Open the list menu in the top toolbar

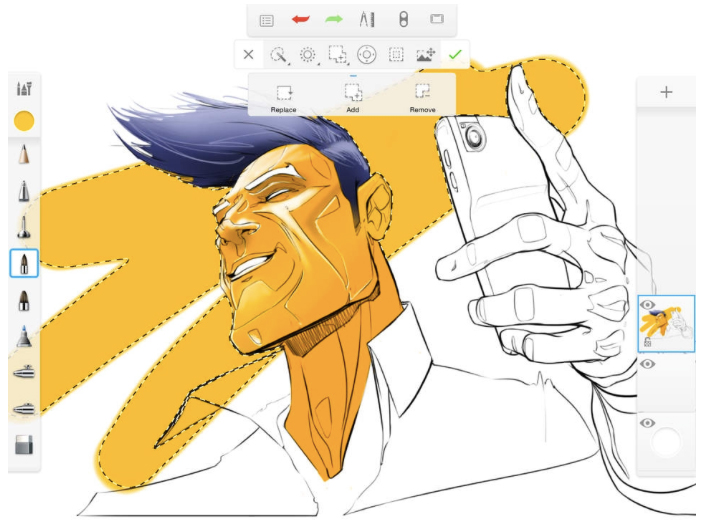(266, 19)
